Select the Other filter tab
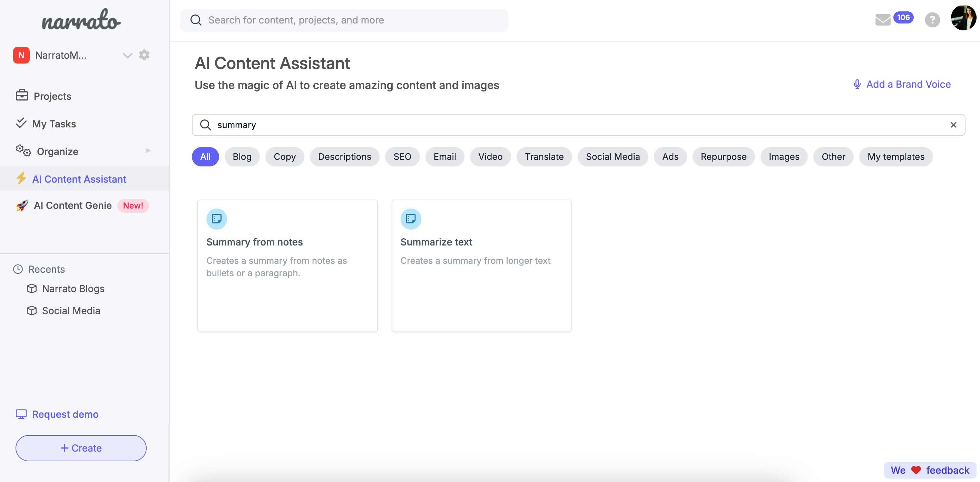This screenshot has height=482, width=980. pyautogui.click(x=833, y=157)
